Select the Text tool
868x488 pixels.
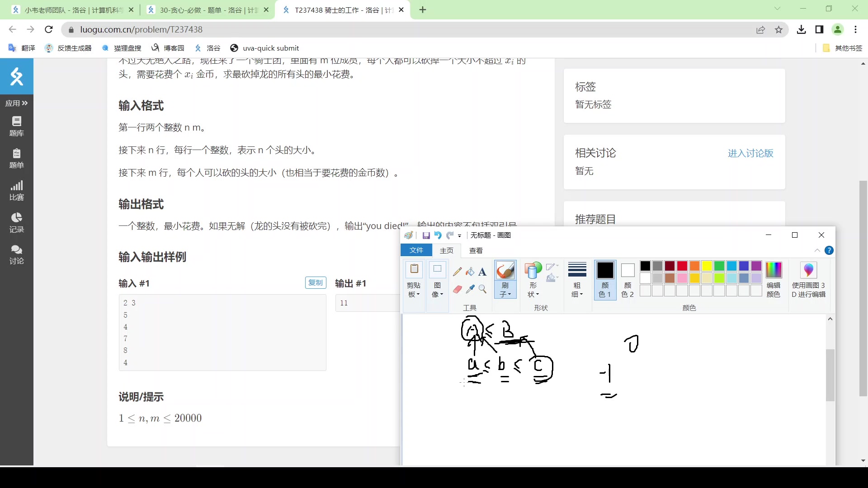tap(482, 271)
